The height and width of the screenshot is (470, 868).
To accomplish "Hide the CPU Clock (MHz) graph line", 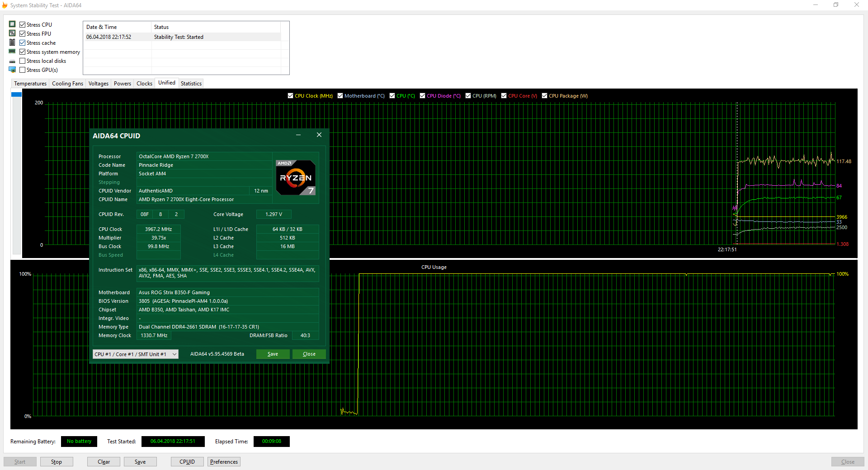I will click(290, 96).
